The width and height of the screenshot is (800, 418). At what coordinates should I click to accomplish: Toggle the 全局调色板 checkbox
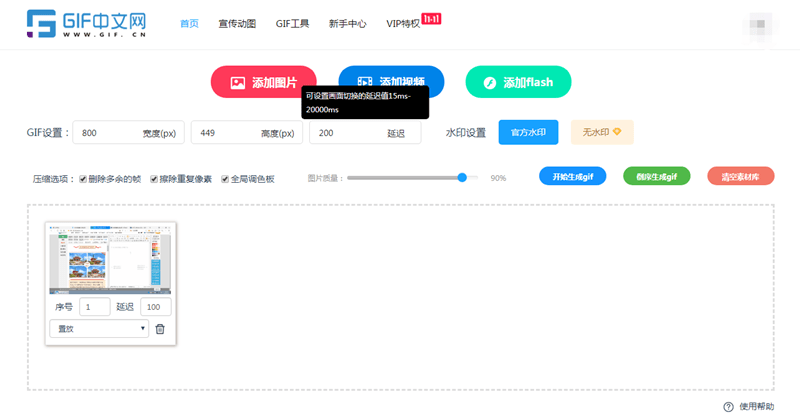click(224, 179)
